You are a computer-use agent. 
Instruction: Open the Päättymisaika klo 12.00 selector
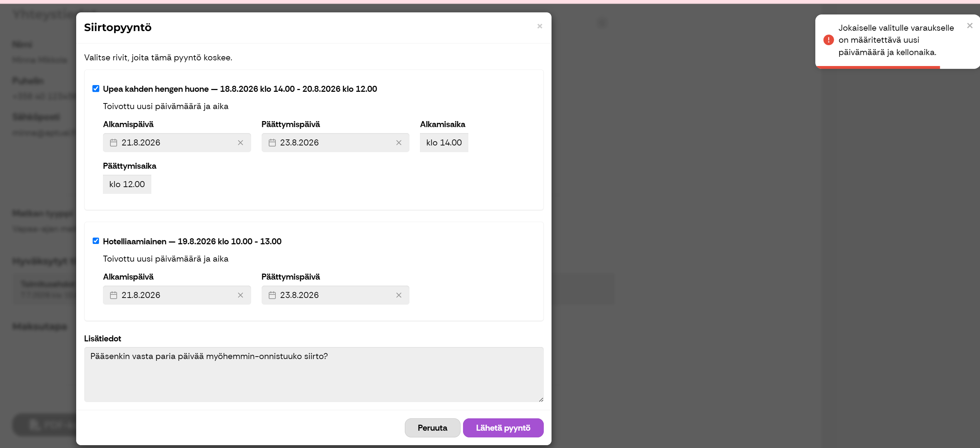click(127, 184)
